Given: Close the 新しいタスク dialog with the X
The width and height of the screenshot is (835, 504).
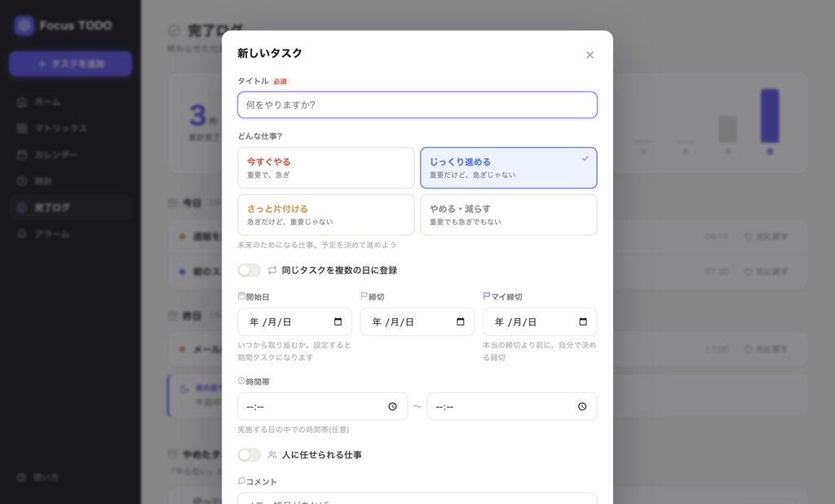Looking at the screenshot, I should pos(590,55).
